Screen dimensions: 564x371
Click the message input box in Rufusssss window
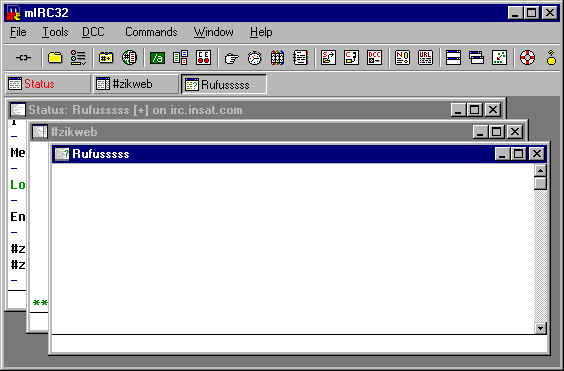click(299, 344)
